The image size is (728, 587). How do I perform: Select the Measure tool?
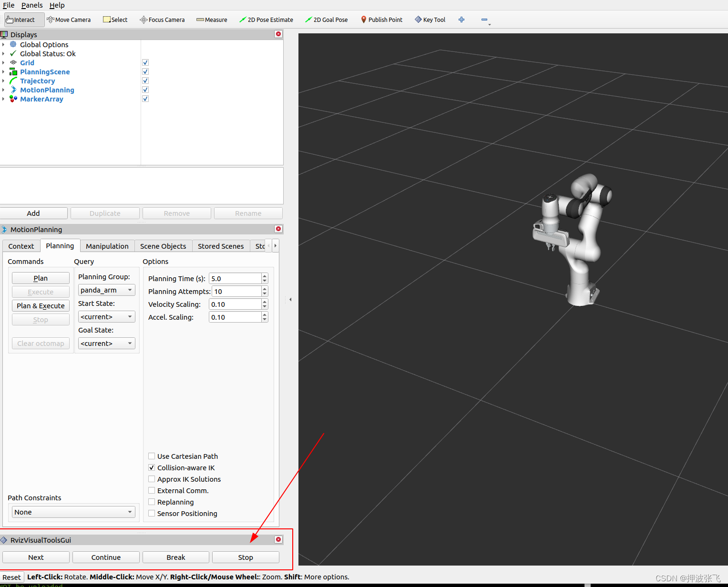click(211, 20)
